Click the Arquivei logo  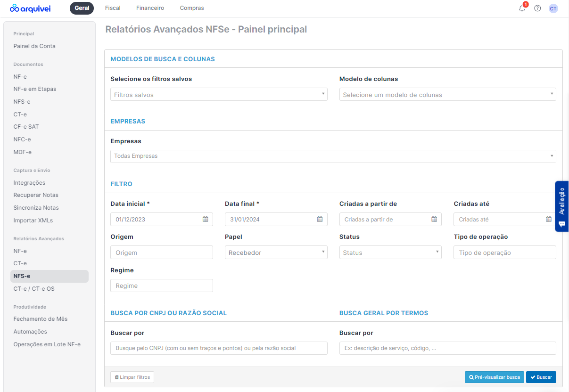[30, 8]
